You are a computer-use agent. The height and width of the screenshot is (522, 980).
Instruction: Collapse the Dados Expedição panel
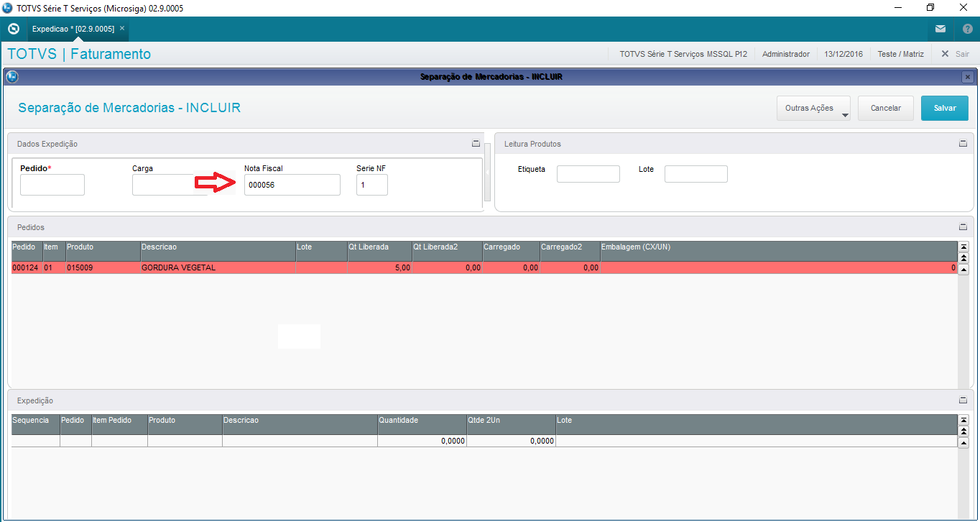pyautogui.click(x=476, y=144)
